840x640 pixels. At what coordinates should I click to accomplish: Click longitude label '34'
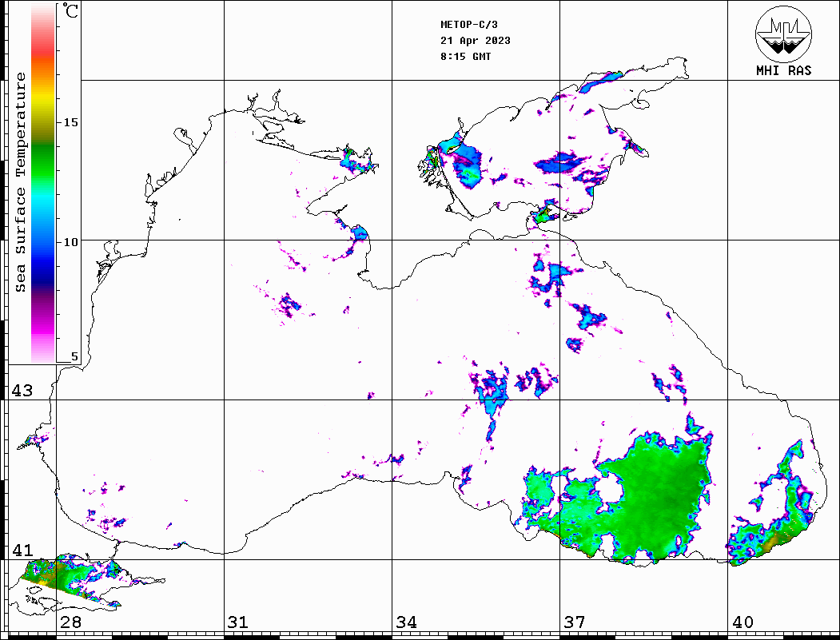click(x=406, y=622)
